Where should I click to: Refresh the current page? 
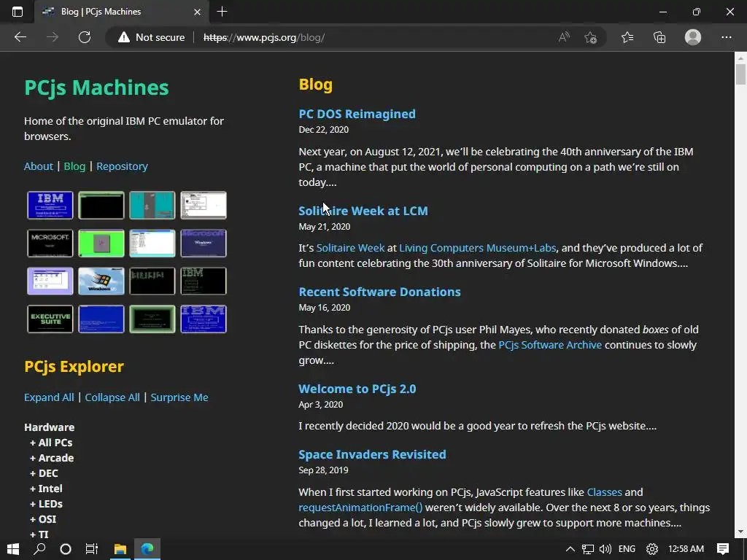pyautogui.click(x=85, y=37)
